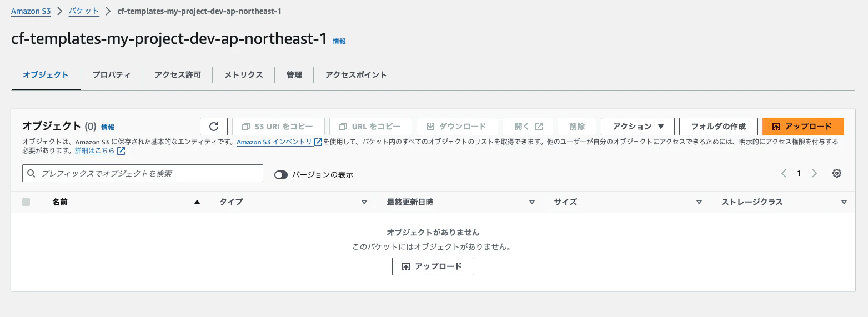Go to previous page arrow
Image resolution: width=868 pixels, height=317 pixels.
click(784, 173)
